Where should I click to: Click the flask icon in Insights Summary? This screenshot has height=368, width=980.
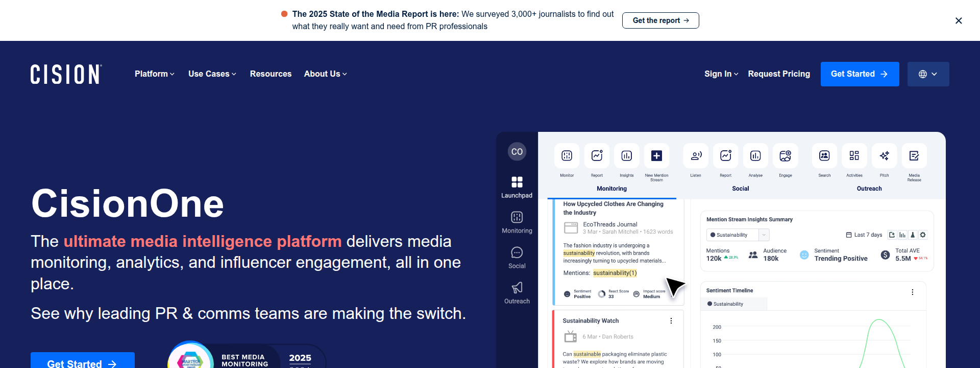913,235
